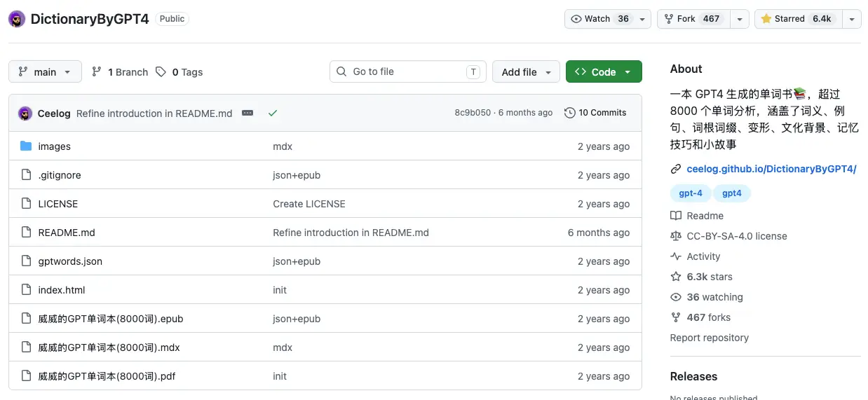Click the Go to file search field
Screen dimensions: 868x400
(408, 71)
